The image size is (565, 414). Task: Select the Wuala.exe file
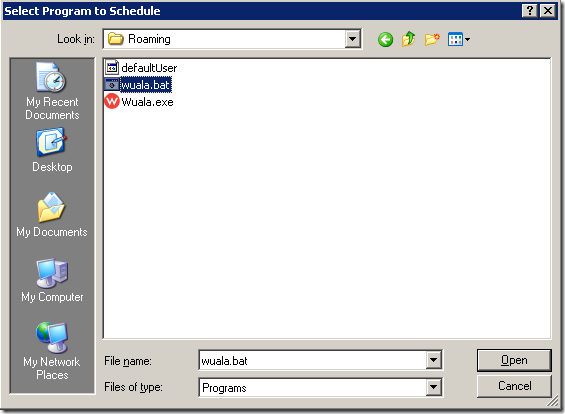pyautogui.click(x=139, y=102)
